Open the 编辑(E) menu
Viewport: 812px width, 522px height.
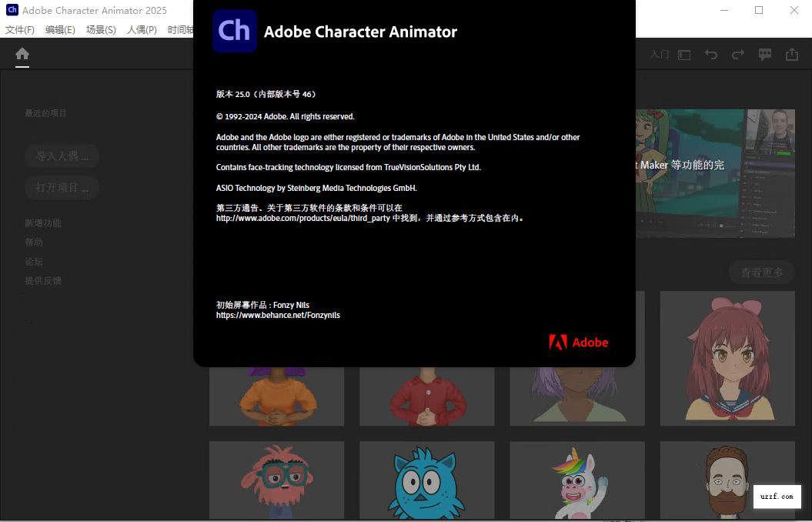60,29
